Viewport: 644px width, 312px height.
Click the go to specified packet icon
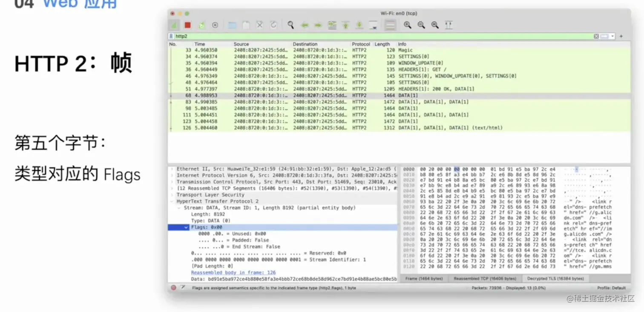point(332,25)
